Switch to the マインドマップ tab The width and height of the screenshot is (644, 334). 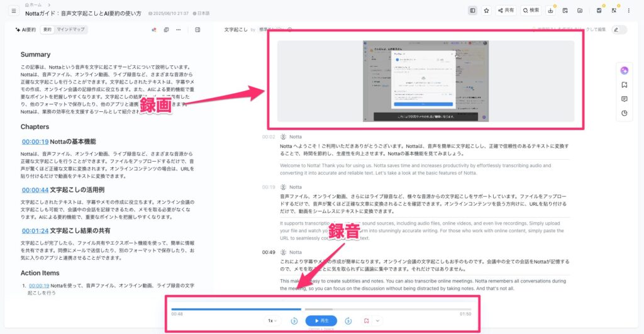70,30
